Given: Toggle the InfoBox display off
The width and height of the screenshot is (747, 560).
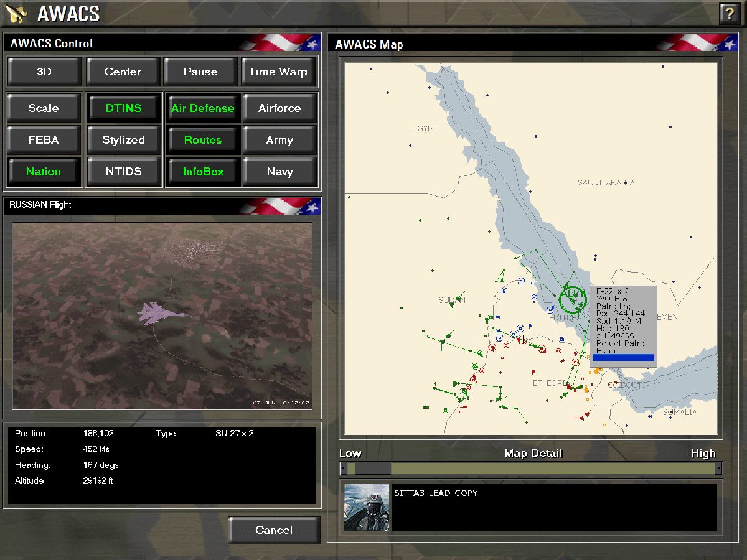Looking at the screenshot, I should coord(202,172).
